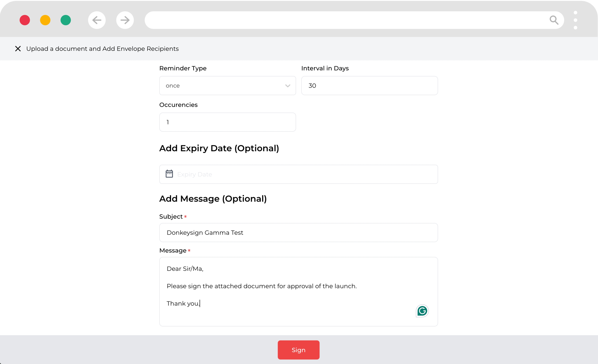Image resolution: width=598 pixels, height=364 pixels.
Task: Close the Upload a document panel with X
Action: pyautogui.click(x=18, y=49)
